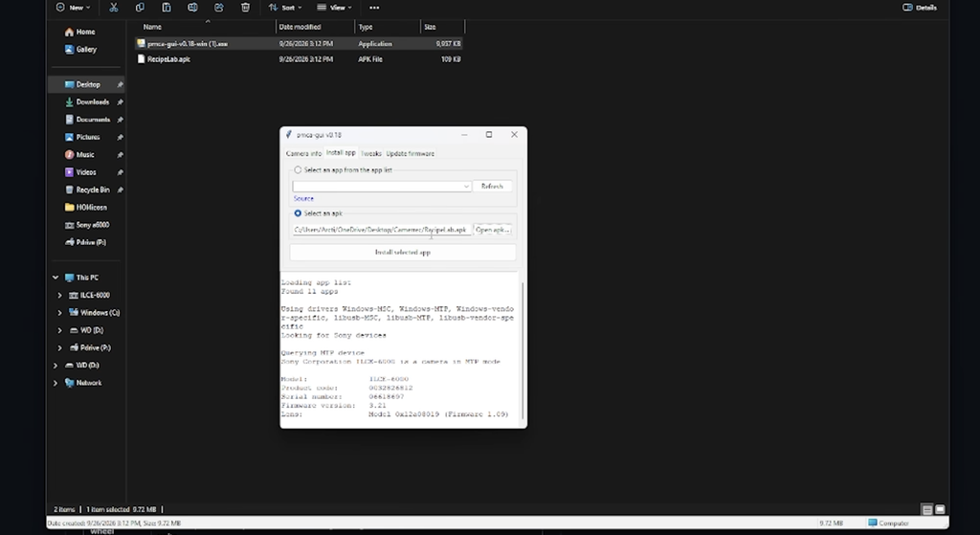Open the View dropdown menu
Image resolution: width=980 pixels, height=535 pixels.
pyautogui.click(x=334, y=8)
